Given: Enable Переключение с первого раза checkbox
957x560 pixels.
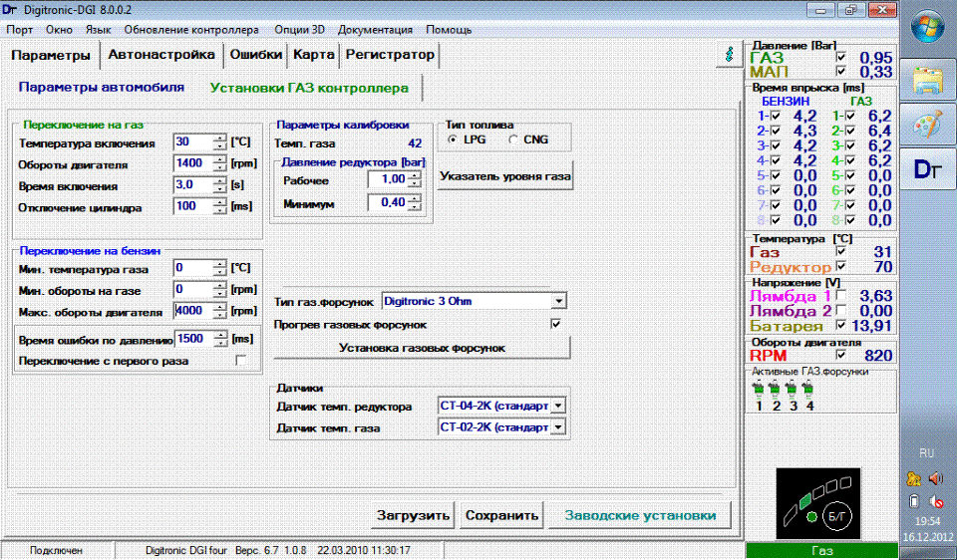Looking at the screenshot, I should [240, 361].
